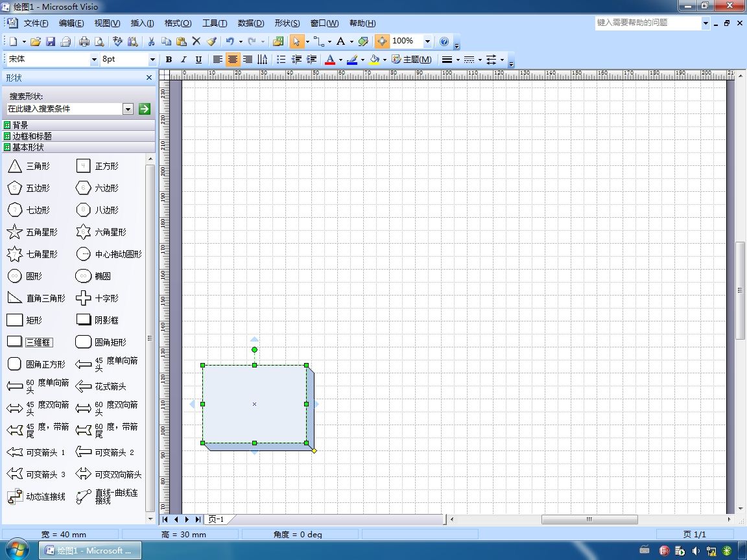Open Print Preview
Screen dimensions: 747x560
[99, 41]
